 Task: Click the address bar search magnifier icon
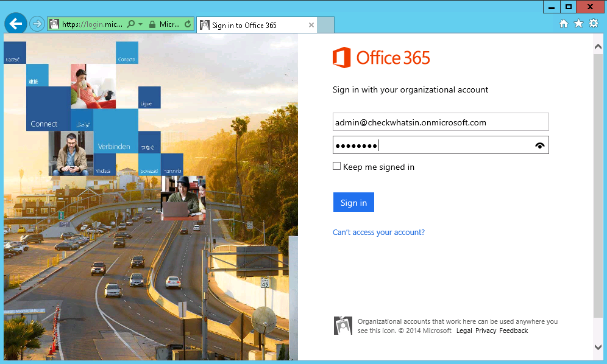[131, 24]
